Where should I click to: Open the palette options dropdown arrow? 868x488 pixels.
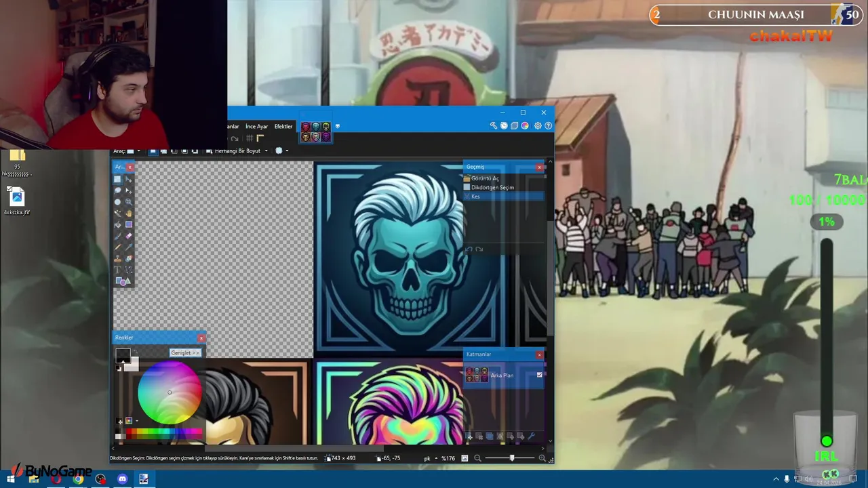point(137,421)
